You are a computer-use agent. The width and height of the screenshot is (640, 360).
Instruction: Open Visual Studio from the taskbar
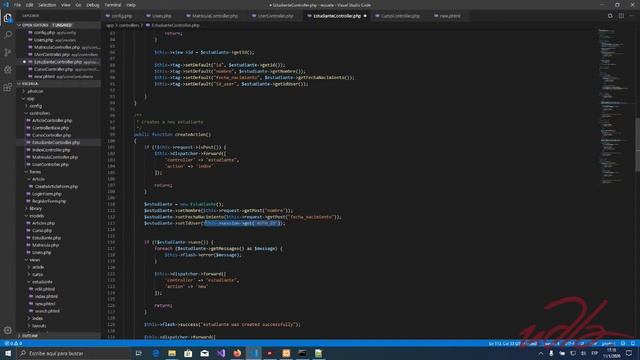coord(221,353)
